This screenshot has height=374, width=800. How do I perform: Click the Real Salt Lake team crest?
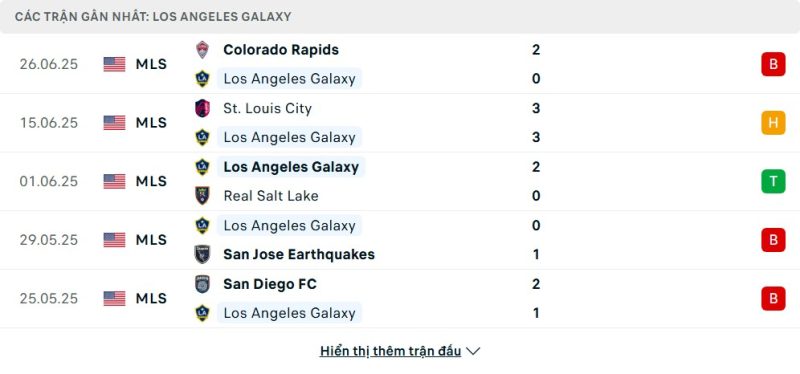point(203,196)
